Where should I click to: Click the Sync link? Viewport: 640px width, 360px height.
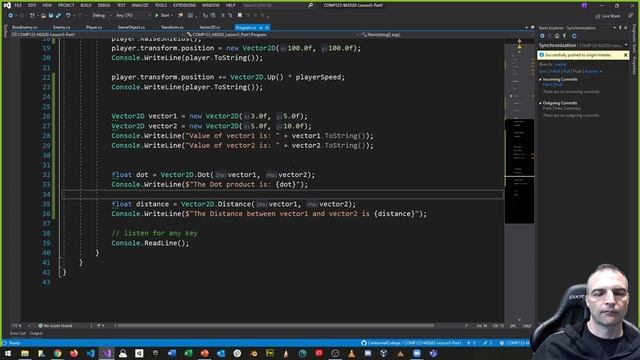pyautogui.click(x=543, y=71)
